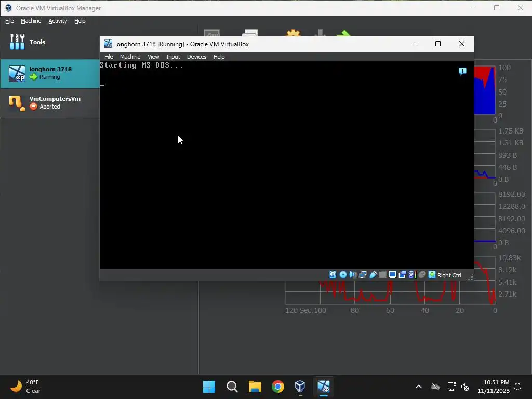This screenshot has width=532, height=399.
Task: Minimize the longhorn 3718 VM window
Action: [x=414, y=44]
